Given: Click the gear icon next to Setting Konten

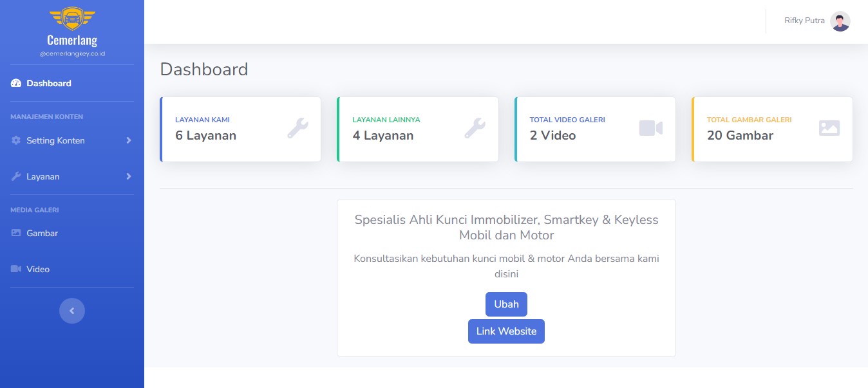Looking at the screenshot, I should pos(15,140).
